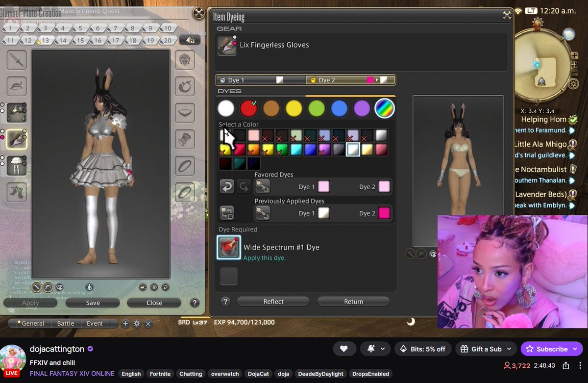Select the off-hand shield slot

click(185, 61)
